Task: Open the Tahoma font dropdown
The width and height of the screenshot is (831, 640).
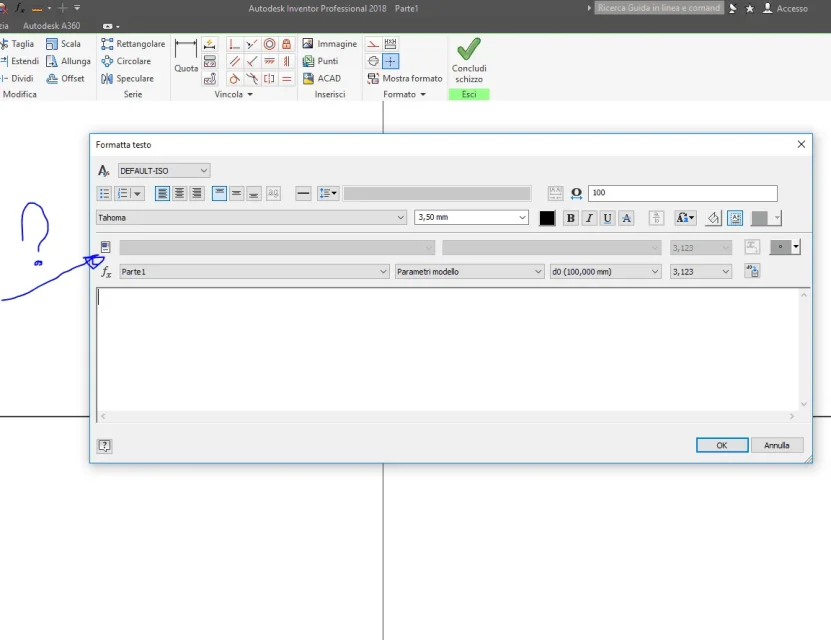Action: point(251,217)
